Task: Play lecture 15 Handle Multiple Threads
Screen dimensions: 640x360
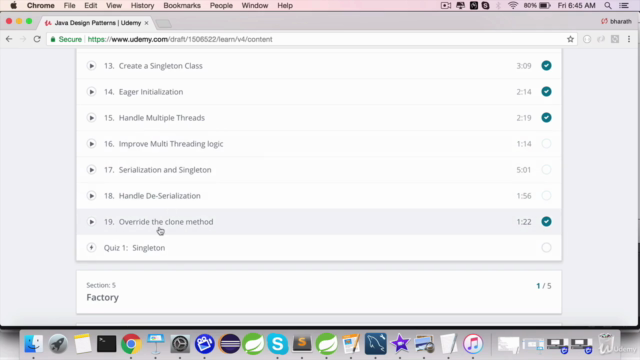Action: [91, 118]
